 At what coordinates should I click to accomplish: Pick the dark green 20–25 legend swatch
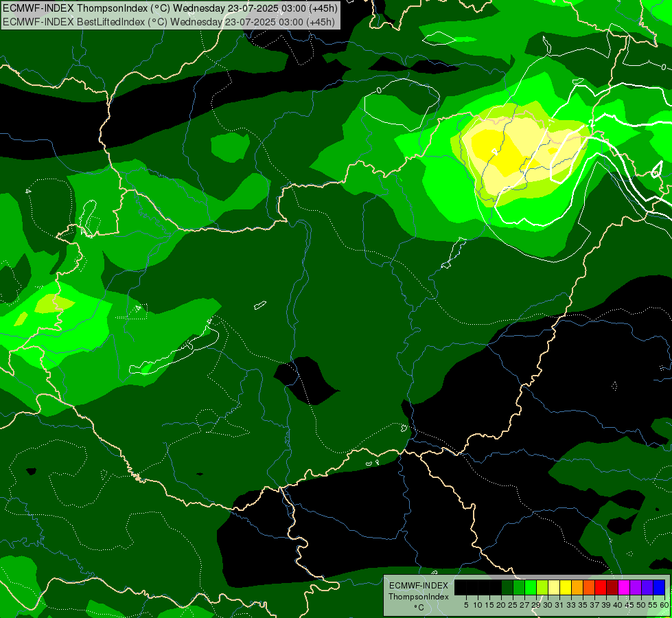pyautogui.click(x=507, y=587)
